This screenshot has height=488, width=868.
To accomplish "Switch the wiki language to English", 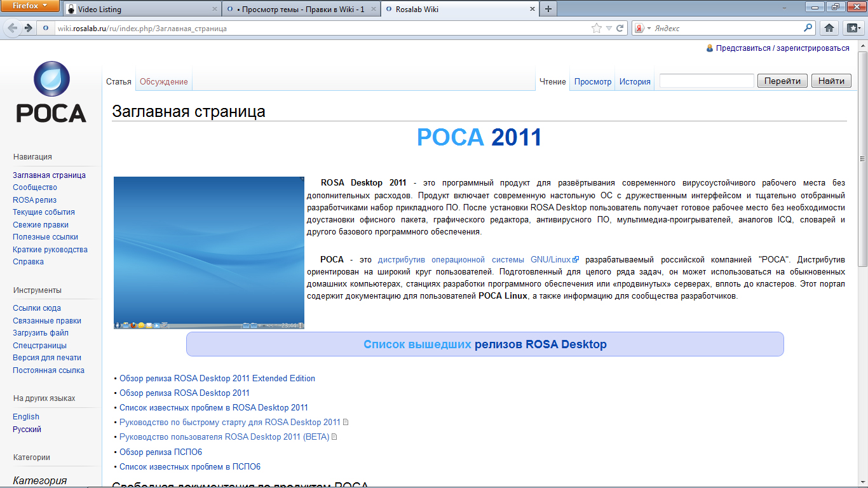I will [26, 417].
